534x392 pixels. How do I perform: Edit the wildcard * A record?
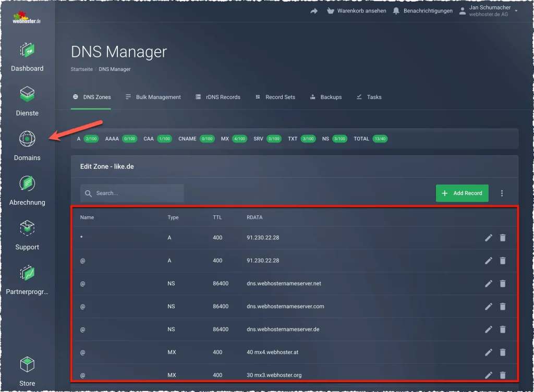tap(488, 238)
